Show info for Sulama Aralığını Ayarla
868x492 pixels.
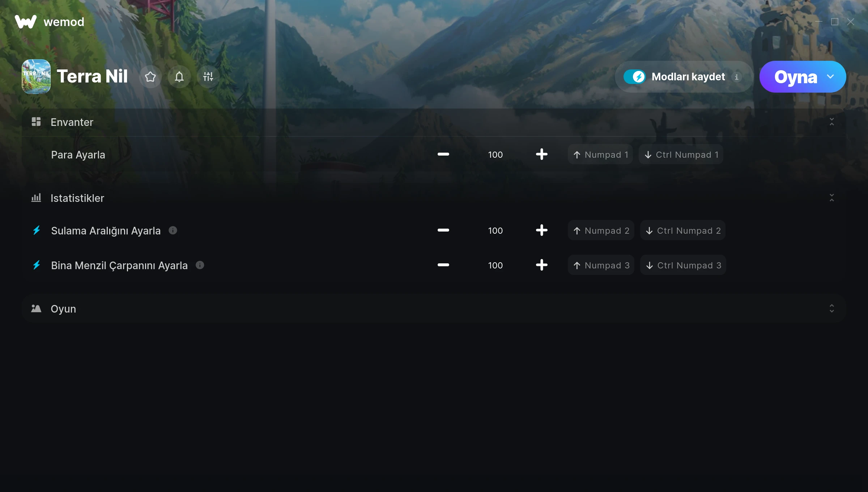tap(173, 230)
